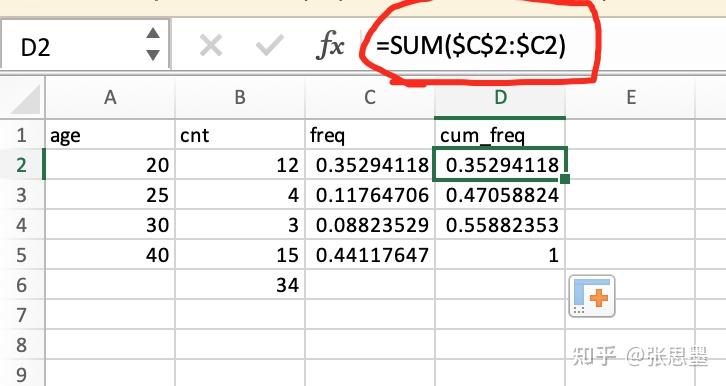Select the age cell with value 25
This screenshot has width=726, height=386.
[x=110, y=195]
